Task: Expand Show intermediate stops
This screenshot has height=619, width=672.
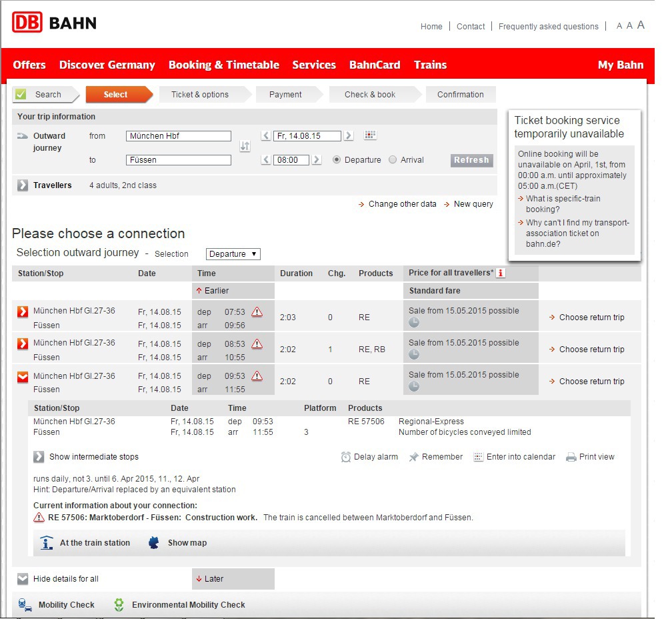Action: [x=86, y=457]
